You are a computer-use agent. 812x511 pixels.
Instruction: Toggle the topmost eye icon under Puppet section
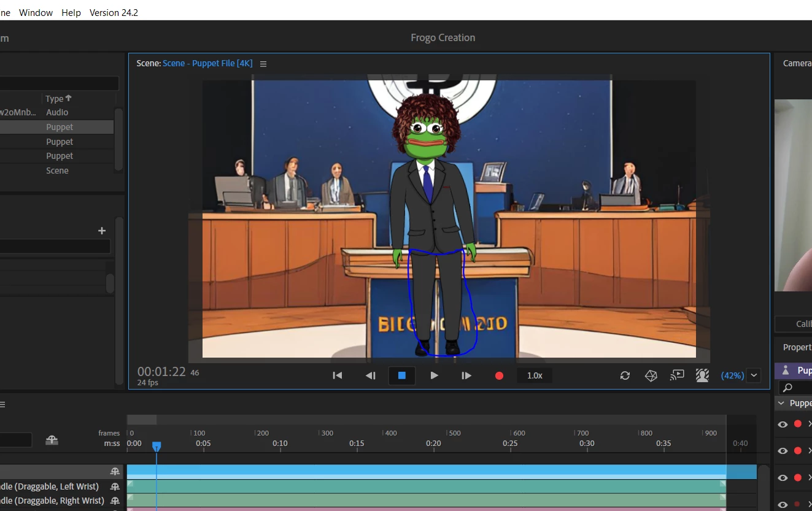click(x=783, y=424)
